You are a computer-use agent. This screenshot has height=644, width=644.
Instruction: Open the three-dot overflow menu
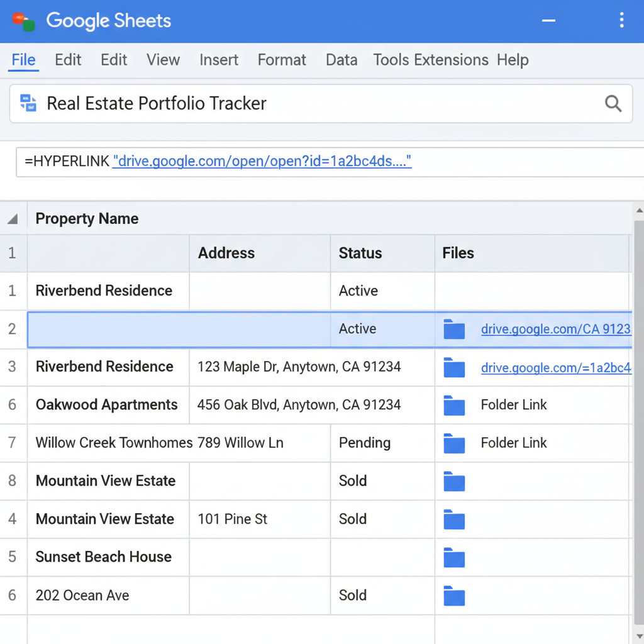coord(621,20)
